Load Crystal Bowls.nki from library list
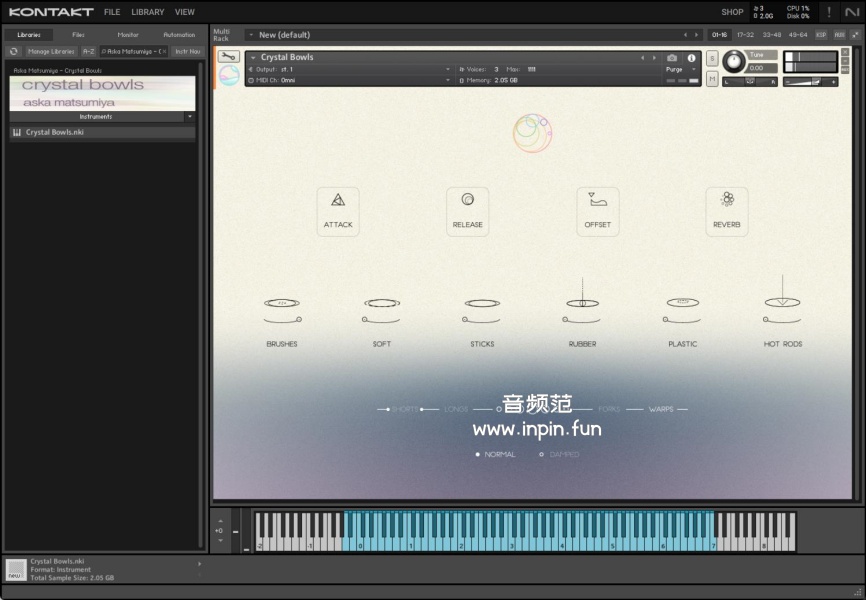Viewport: 866px width, 600px height. pos(102,133)
